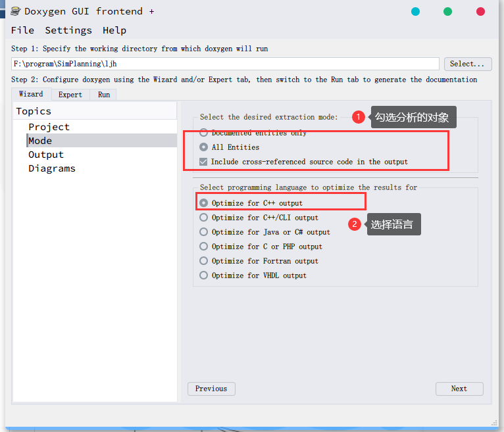This screenshot has width=504, height=432.
Task: Click the Step 1 instruction text
Action: click(x=139, y=49)
